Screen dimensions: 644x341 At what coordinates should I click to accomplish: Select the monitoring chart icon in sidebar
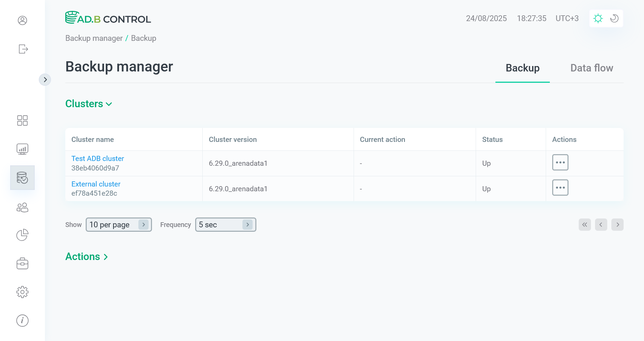(22, 149)
